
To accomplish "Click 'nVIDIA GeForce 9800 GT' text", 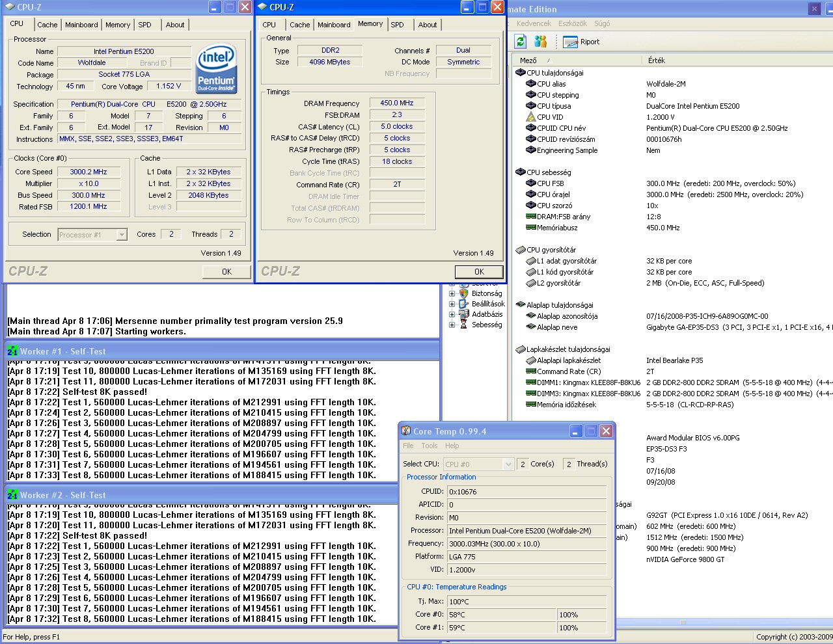I will [x=685, y=559].
